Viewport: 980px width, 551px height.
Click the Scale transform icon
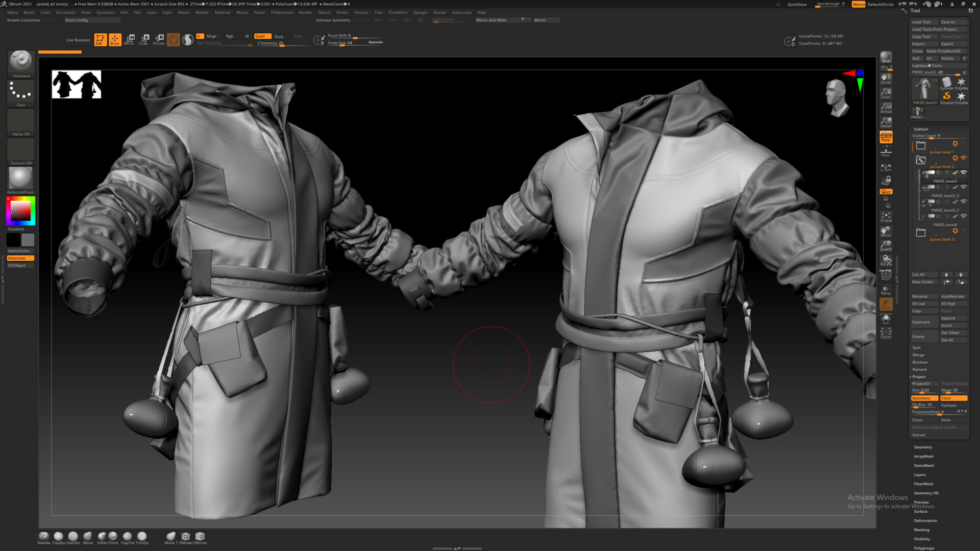[x=144, y=39]
